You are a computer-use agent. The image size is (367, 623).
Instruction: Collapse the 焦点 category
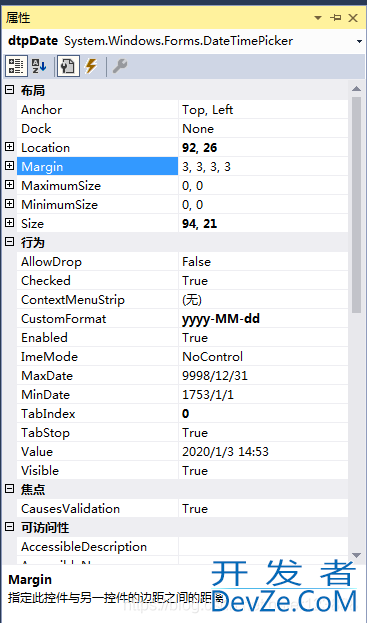[x=9, y=489]
